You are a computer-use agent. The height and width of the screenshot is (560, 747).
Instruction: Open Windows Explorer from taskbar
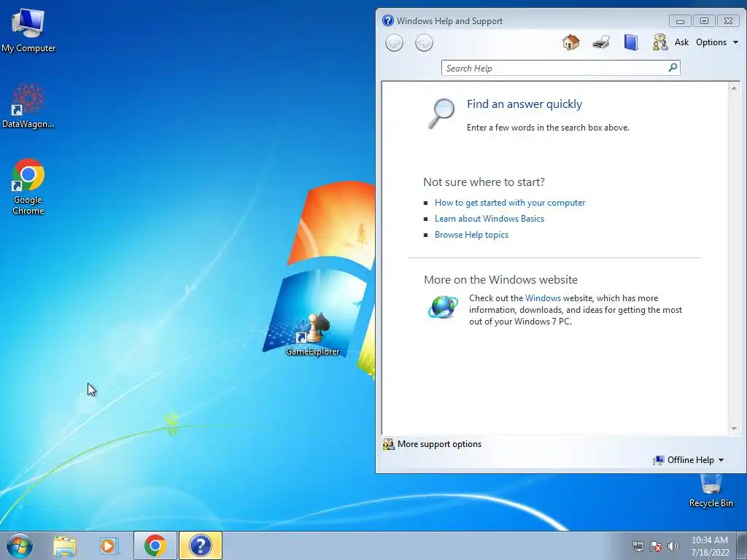click(65, 545)
